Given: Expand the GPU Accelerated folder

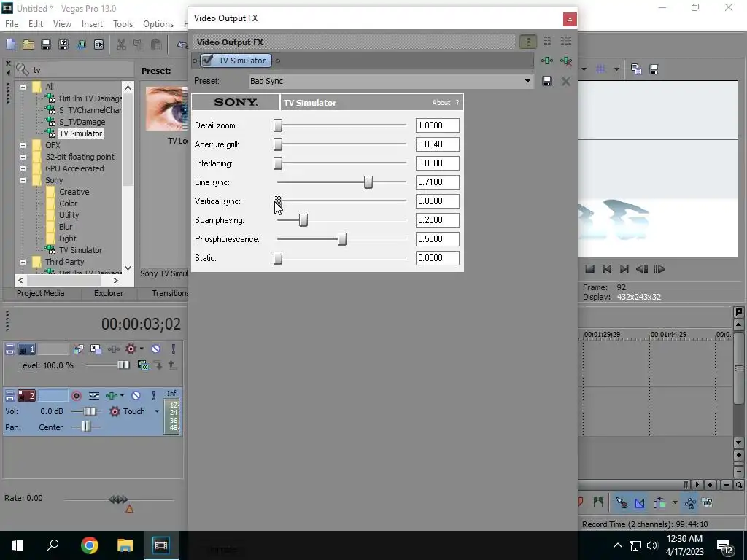Looking at the screenshot, I should (x=23, y=168).
